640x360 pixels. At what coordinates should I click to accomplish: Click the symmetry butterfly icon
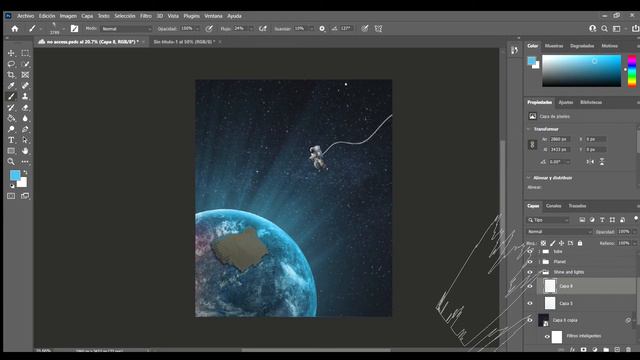[379, 29]
